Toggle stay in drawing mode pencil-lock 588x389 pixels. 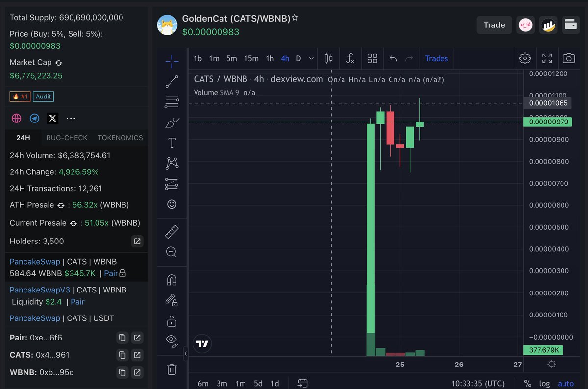coord(171,300)
